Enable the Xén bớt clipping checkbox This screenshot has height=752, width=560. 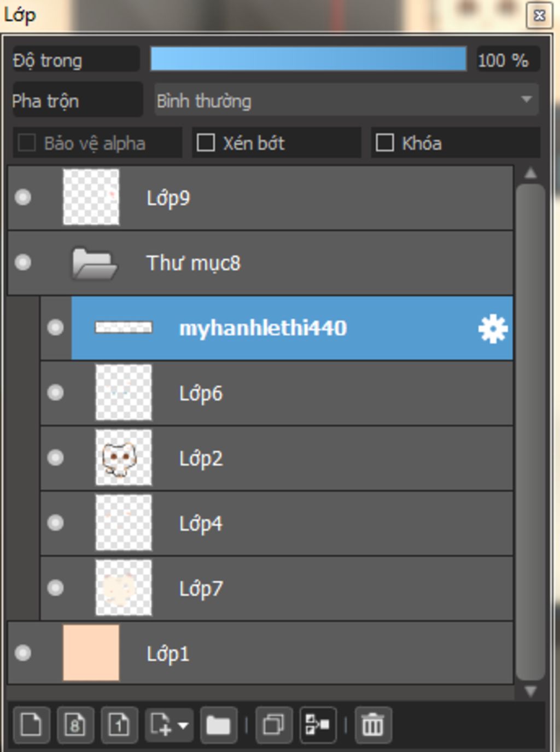pos(206,143)
